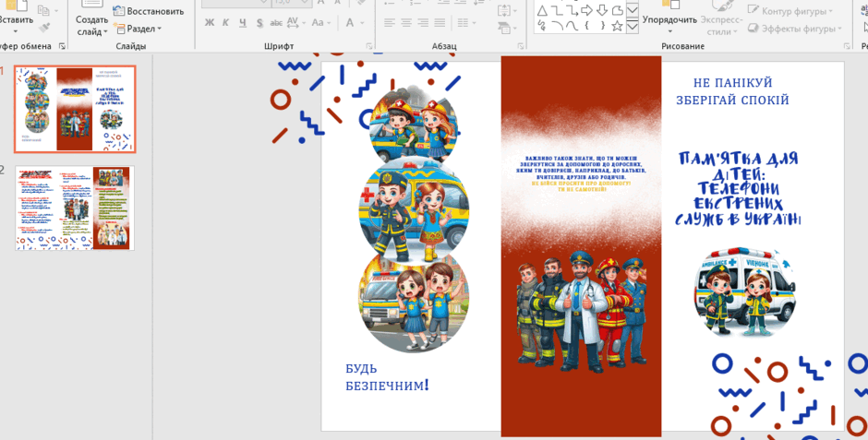
Task: Select the freeform scribble shape
Action: point(542,26)
